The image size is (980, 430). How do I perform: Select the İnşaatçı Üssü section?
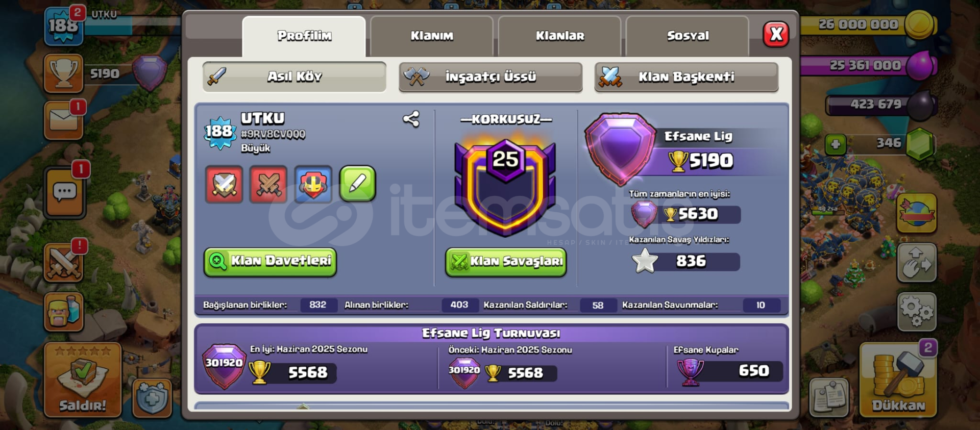click(x=491, y=77)
